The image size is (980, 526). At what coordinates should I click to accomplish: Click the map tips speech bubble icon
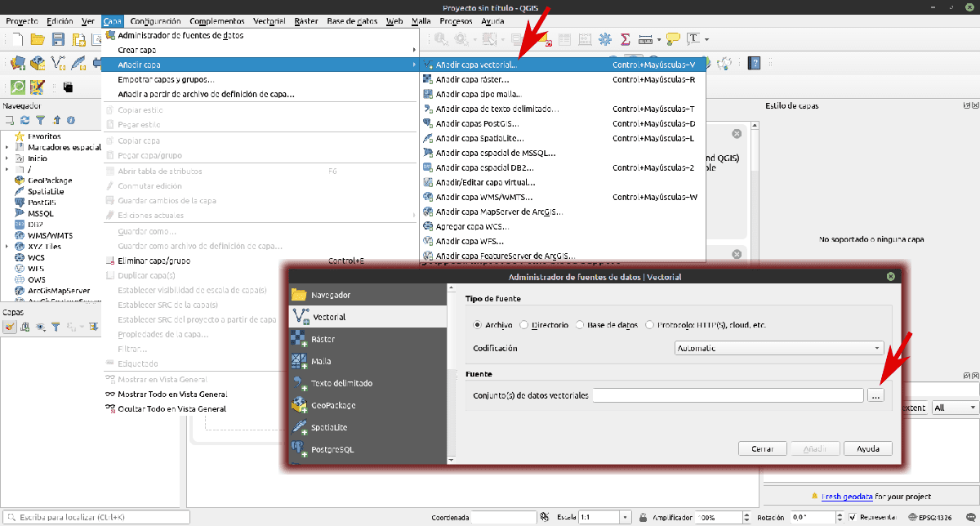(x=673, y=39)
